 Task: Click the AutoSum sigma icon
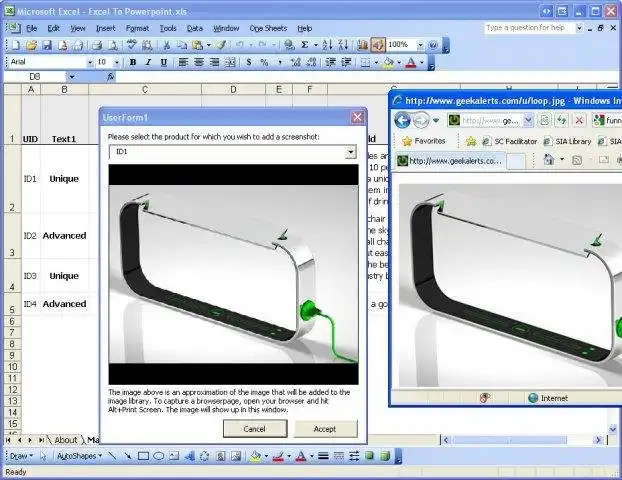click(305, 45)
